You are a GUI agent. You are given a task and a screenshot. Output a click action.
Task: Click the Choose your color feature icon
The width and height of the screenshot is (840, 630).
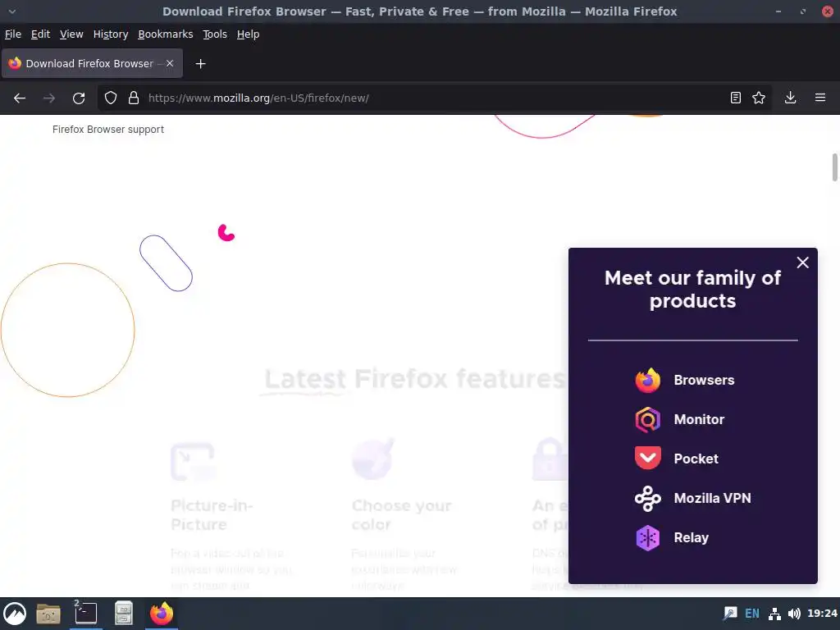click(x=373, y=459)
